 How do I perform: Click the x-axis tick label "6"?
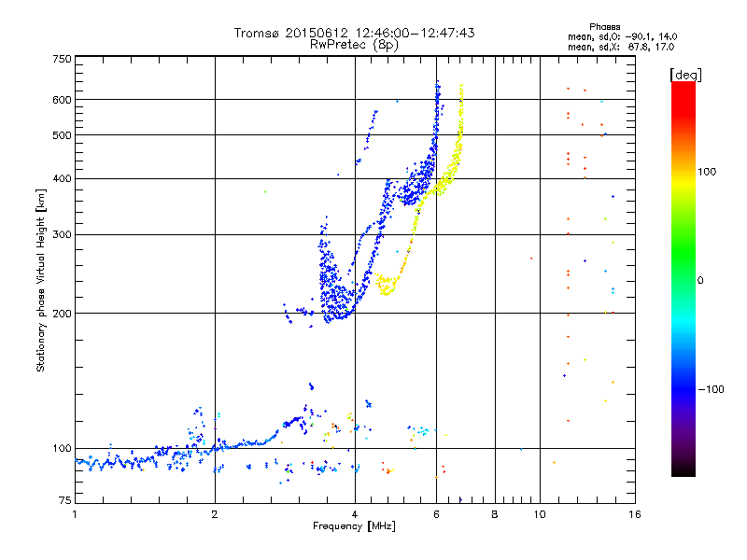pos(436,514)
